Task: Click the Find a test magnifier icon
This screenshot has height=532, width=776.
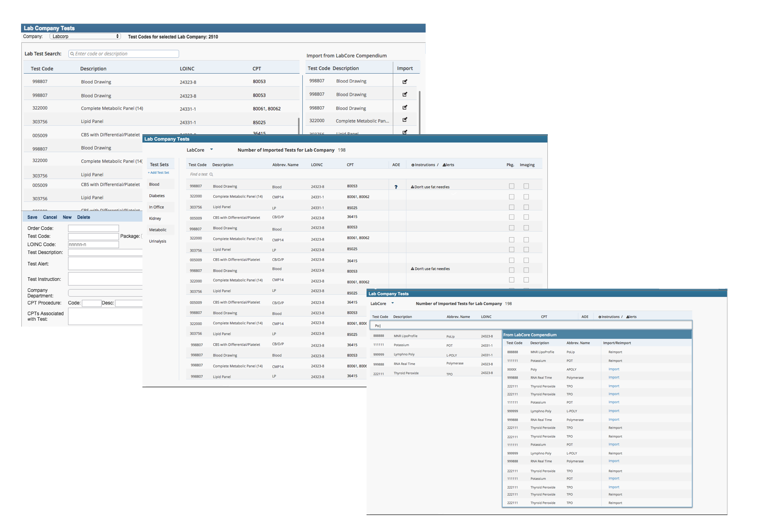Action: coord(211,175)
